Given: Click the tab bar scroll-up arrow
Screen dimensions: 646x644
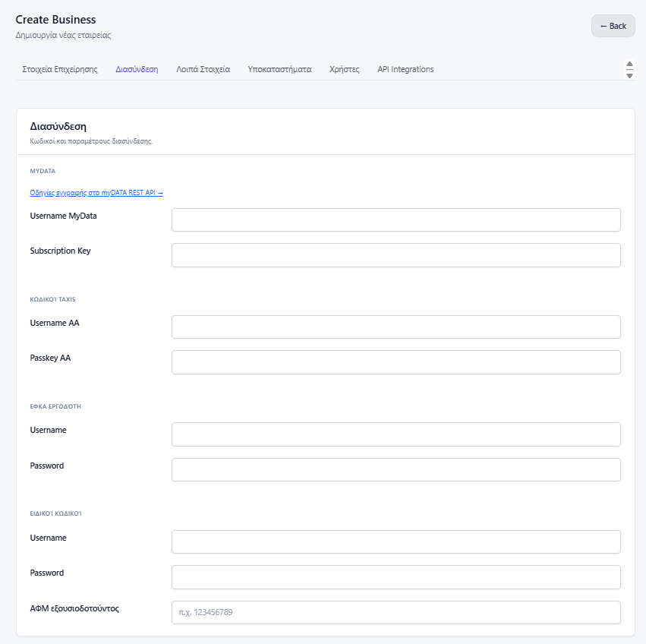Looking at the screenshot, I should (629, 64).
